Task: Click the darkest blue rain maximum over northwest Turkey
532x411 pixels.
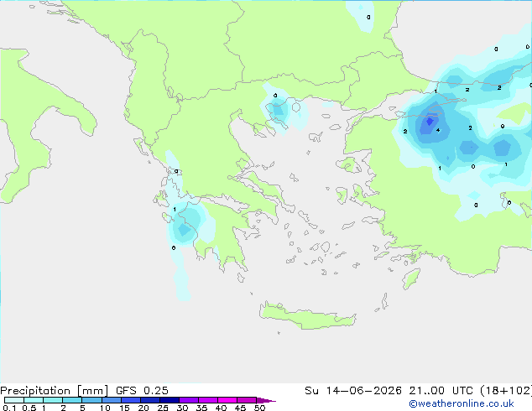Action: [x=430, y=121]
